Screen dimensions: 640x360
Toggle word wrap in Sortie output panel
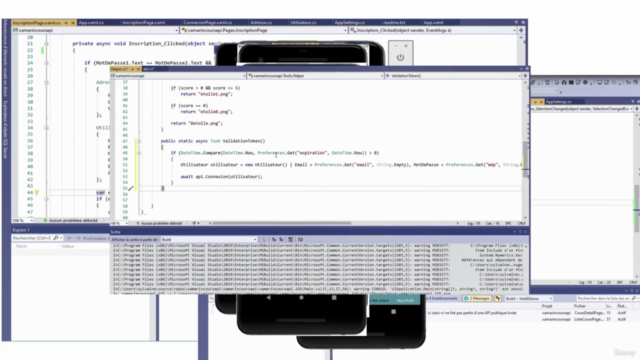click(x=300, y=240)
